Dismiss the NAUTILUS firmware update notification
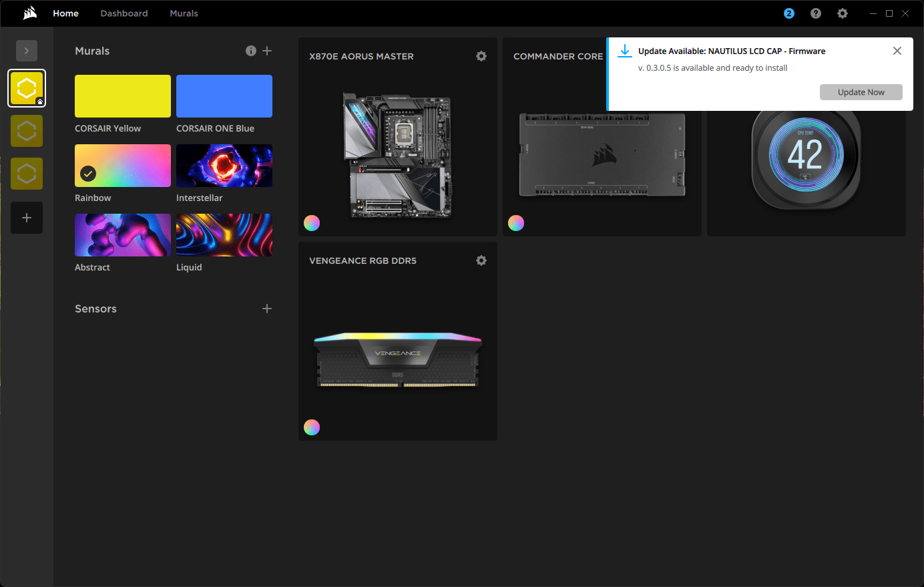Screen dimensions: 924x587 (897, 50)
